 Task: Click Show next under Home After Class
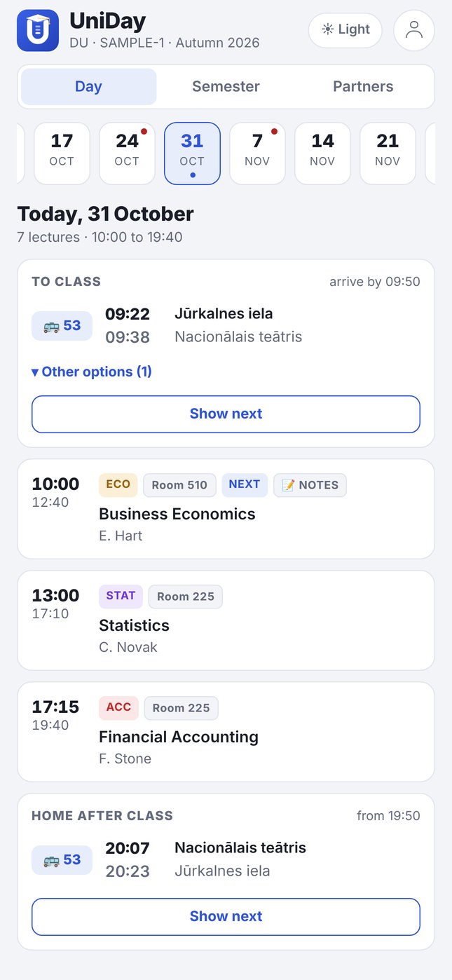(226, 917)
